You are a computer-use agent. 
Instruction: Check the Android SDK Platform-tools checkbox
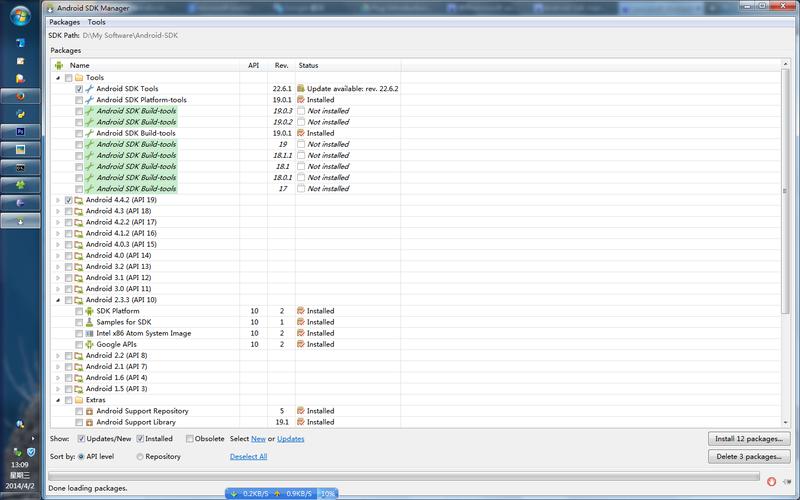pyautogui.click(x=79, y=100)
